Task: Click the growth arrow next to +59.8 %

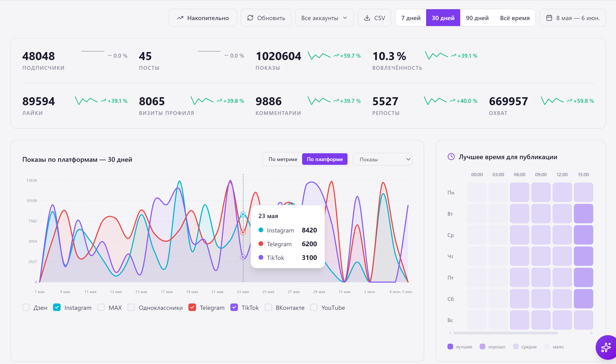Action: tap(569, 101)
